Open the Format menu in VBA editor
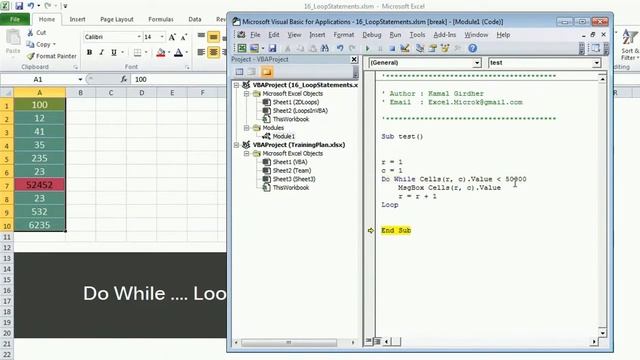Viewport: 640px width, 360px height. 344,35
